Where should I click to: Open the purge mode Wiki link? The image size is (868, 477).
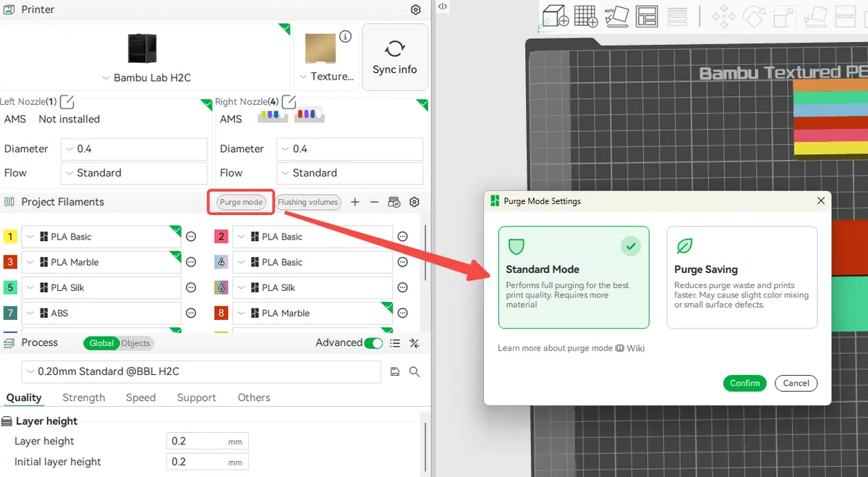tap(630, 348)
